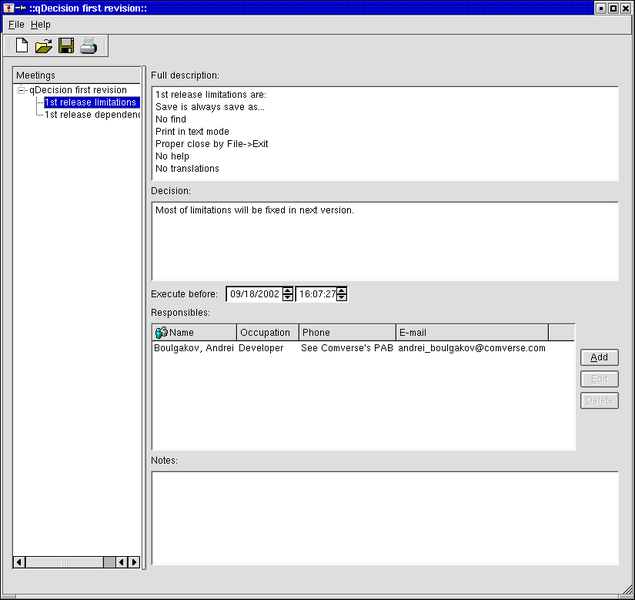Click tree scrollbar second left arrow

point(121,562)
